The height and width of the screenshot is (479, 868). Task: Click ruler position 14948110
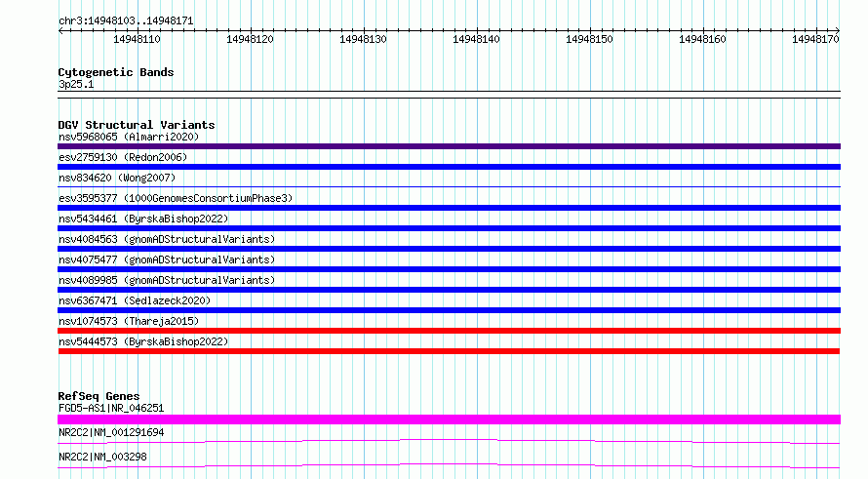pos(137,39)
